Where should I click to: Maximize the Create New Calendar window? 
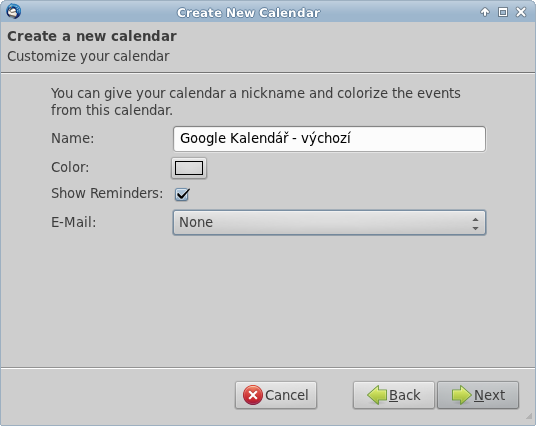point(503,12)
